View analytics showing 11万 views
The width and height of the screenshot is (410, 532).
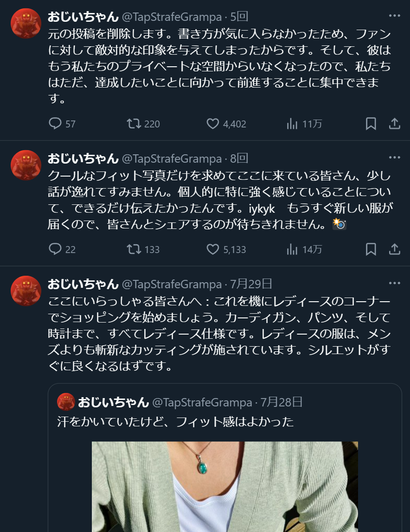point(304,124)
